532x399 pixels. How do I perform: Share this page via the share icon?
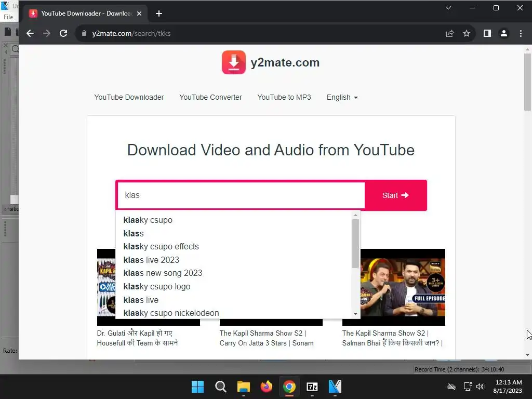[x=450, y=33]
